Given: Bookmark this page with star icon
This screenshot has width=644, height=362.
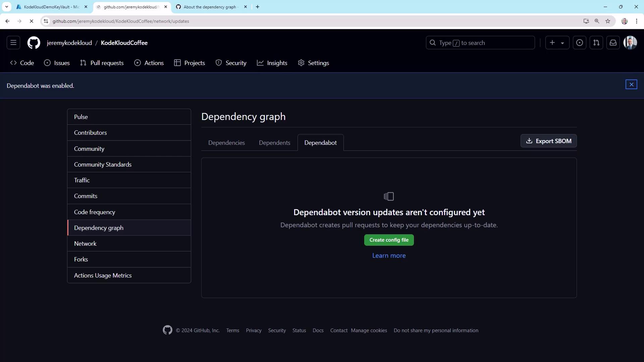Looking at the screenshot, I should [607, 21].
